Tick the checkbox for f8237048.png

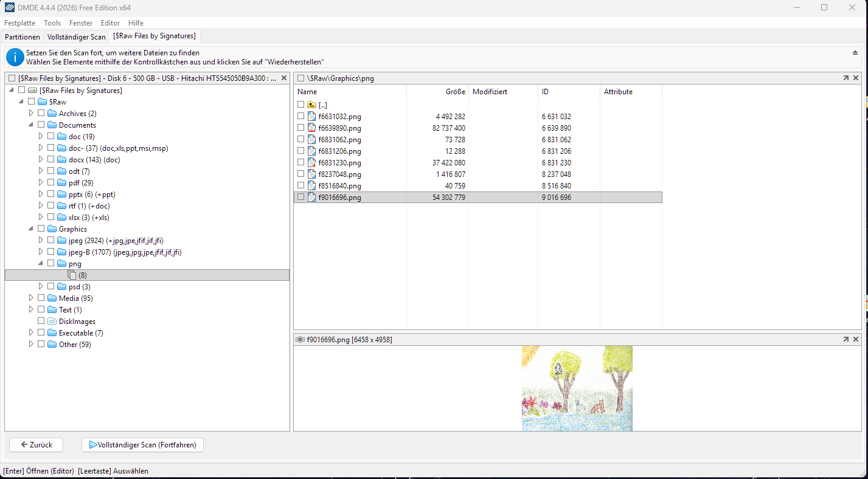click(301, 174)
